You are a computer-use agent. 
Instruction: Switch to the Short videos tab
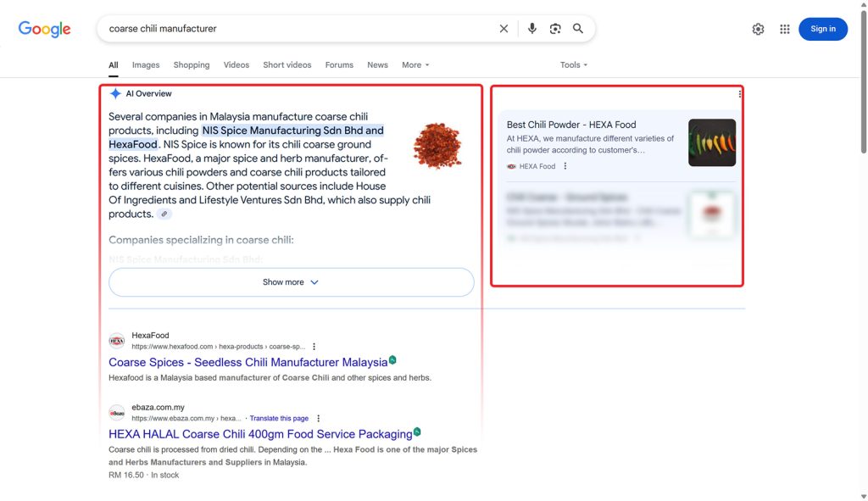point(287,64)
